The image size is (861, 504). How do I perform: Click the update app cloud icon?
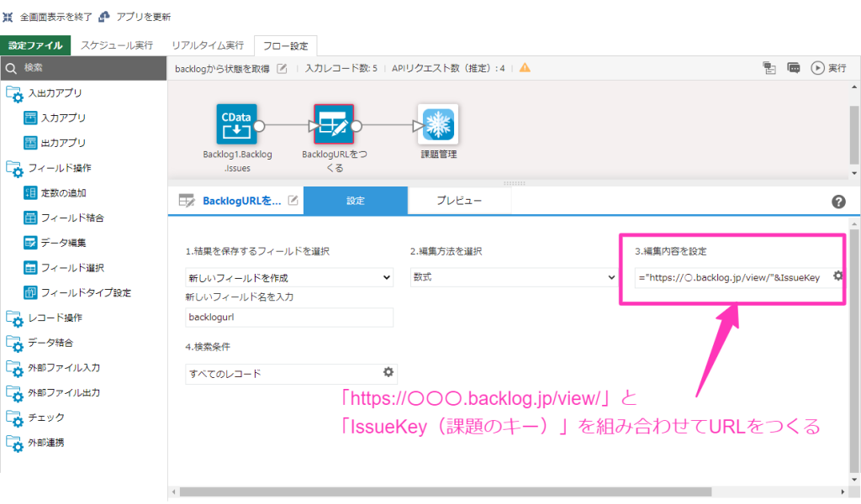click(103, 17)
